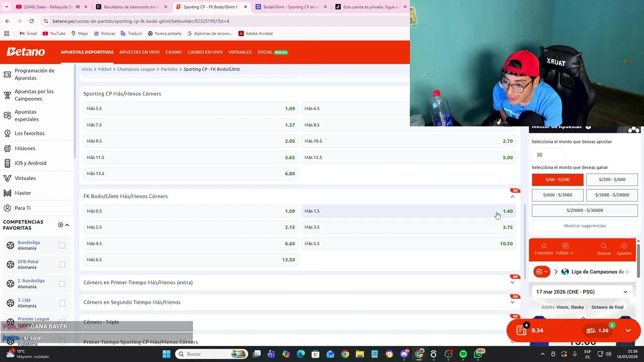Open Social Nuevo section

tap(272, 52)
